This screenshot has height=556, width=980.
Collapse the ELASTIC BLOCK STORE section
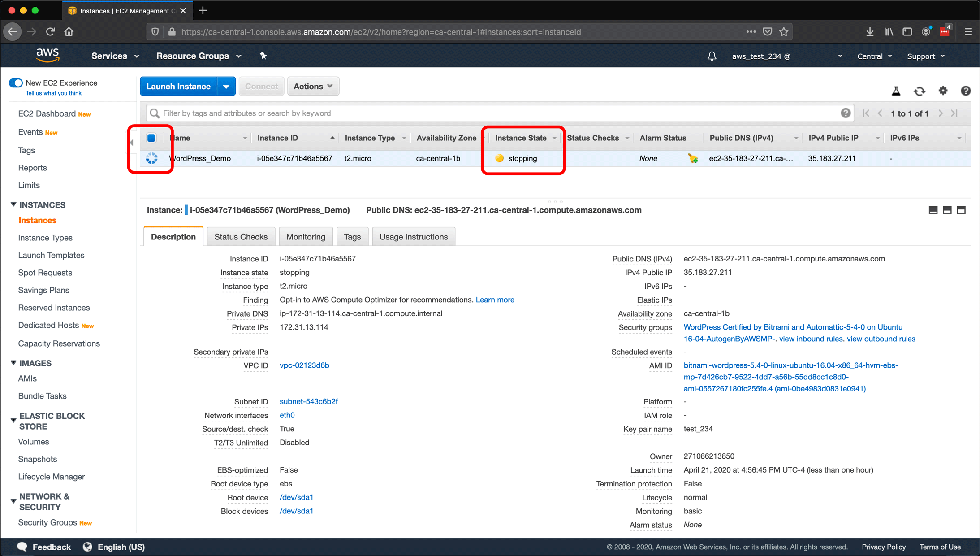[x=13, y=421]
